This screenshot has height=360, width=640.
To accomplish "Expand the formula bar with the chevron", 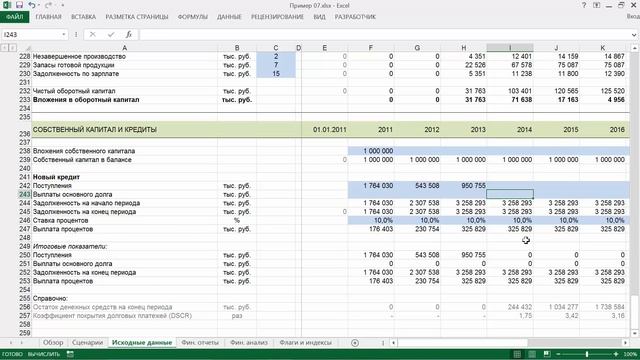I will [x=634, y=35].
